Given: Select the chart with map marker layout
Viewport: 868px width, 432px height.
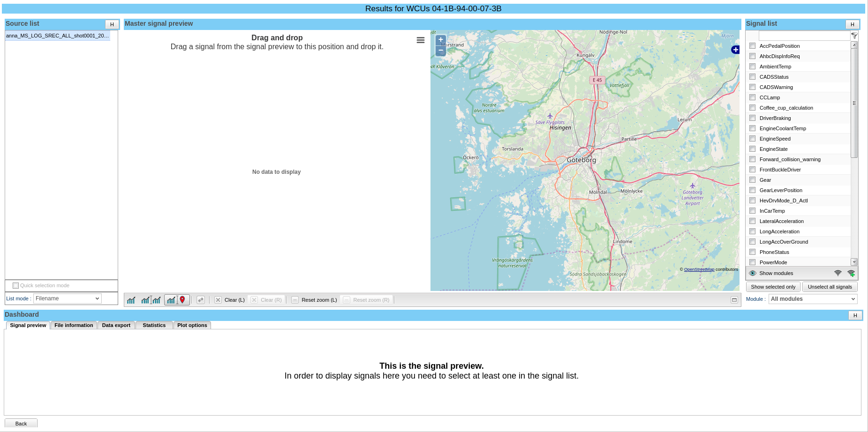Looking at the screenshot, I should tap(177, 300).
